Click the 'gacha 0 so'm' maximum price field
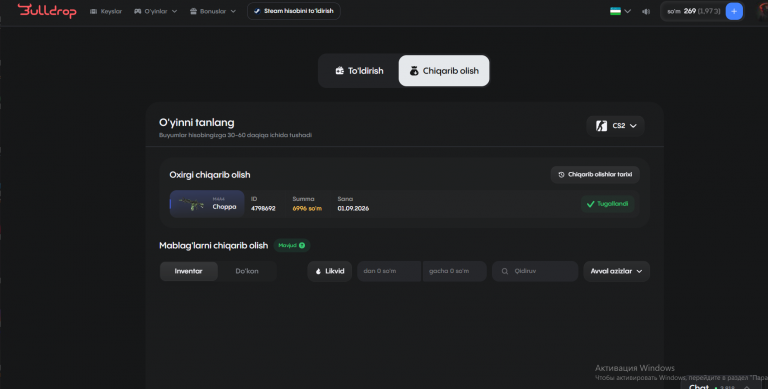The height and width of the screenshot is (389, 768). click(455, 271)
